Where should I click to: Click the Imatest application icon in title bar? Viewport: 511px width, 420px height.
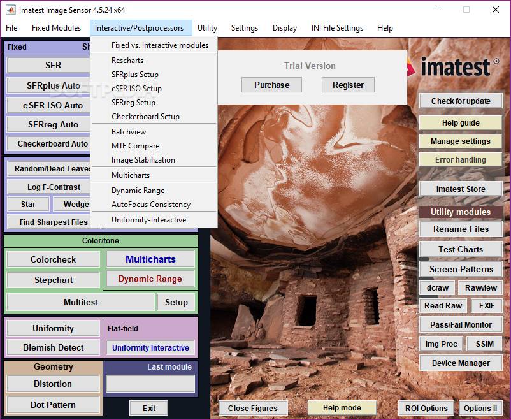click(11, 10)
